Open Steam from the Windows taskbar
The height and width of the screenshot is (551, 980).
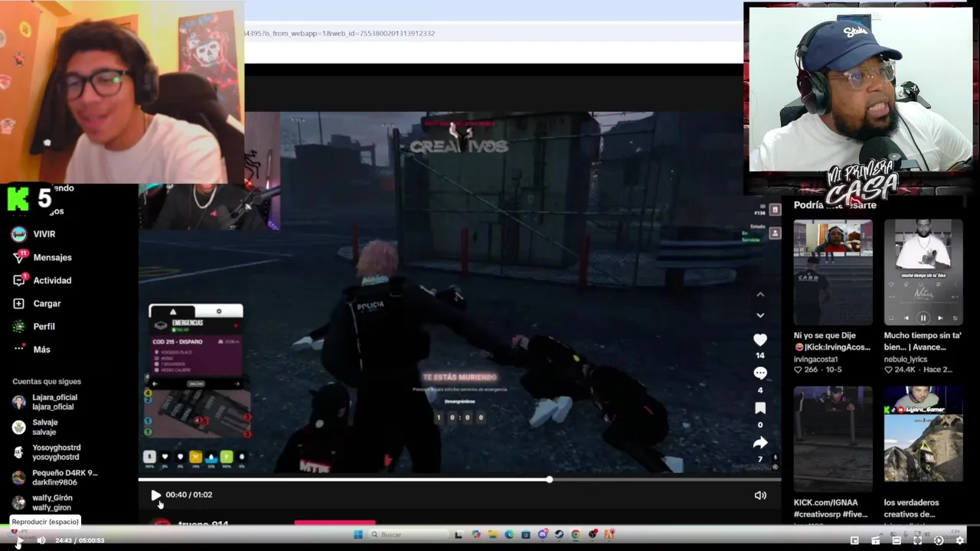(559, 534)
